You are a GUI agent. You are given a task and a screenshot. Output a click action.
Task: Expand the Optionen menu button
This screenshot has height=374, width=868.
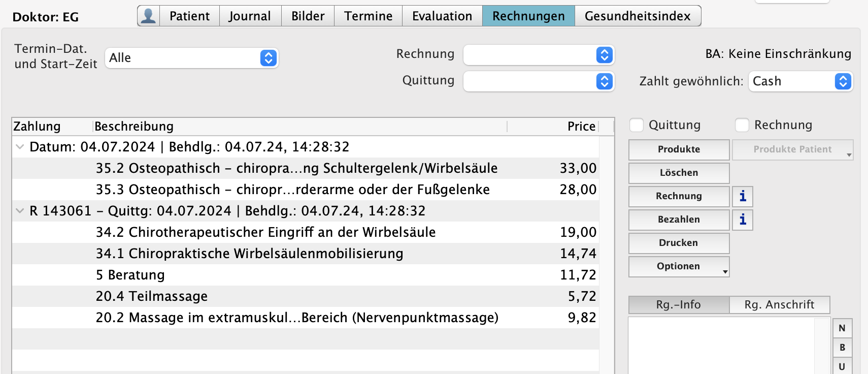(679, 266)
